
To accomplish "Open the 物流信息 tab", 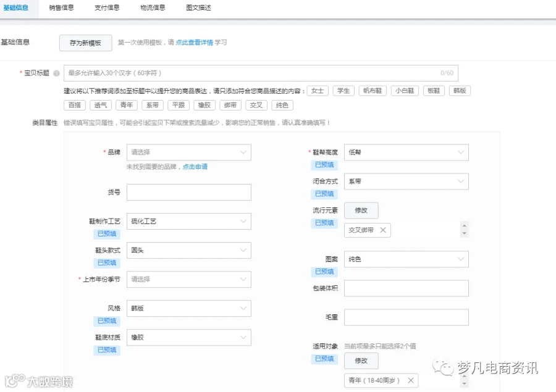I will pyautogui.click(x=153, y=7).
